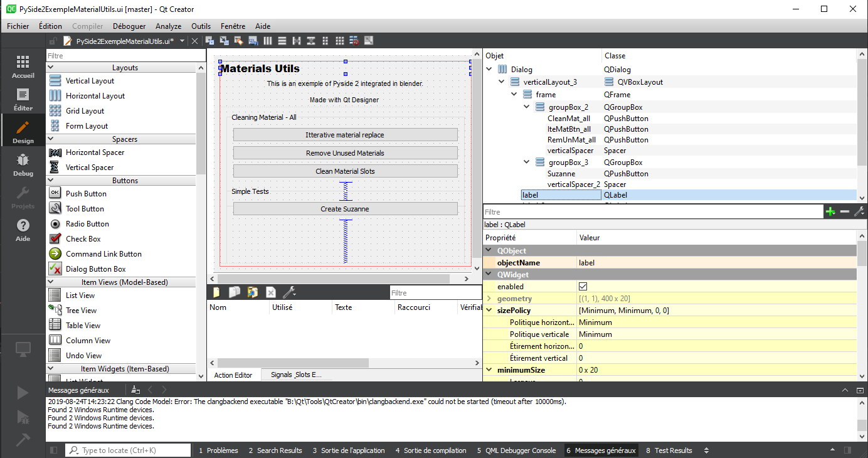The width and height of the screenshot is (868, 458).
Task: Click the widget box Filtre field
Action: pos(125,56)
